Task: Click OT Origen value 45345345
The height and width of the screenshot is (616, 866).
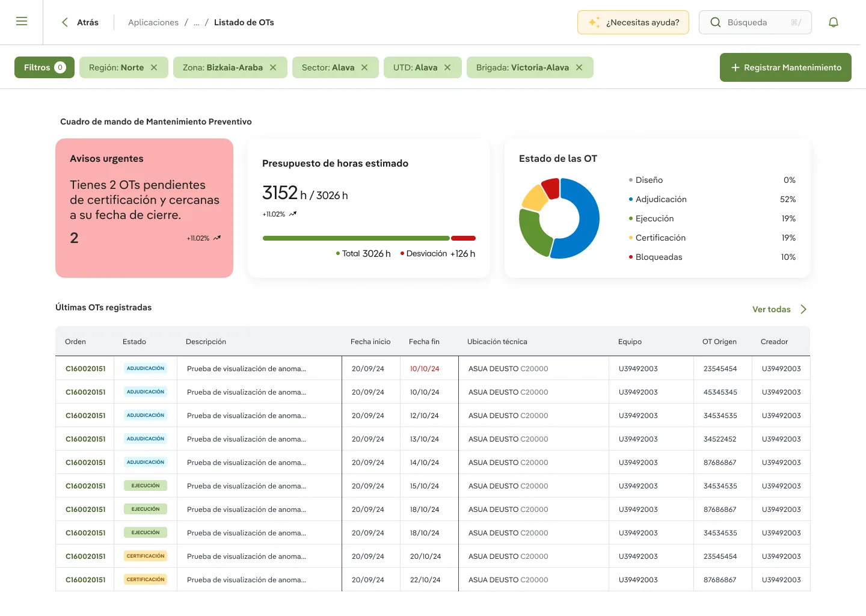Action: pyautogui.click(x=720, y=392)
